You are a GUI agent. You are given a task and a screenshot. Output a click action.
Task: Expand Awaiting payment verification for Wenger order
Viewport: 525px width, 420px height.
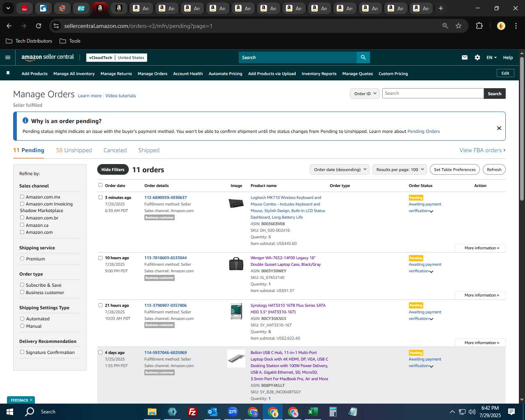431,272
